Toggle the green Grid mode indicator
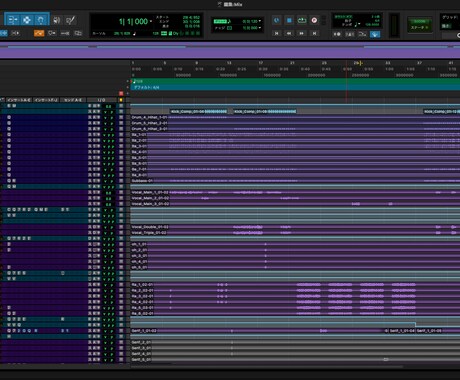The image size is (460, 380). (x=220, y=21)
